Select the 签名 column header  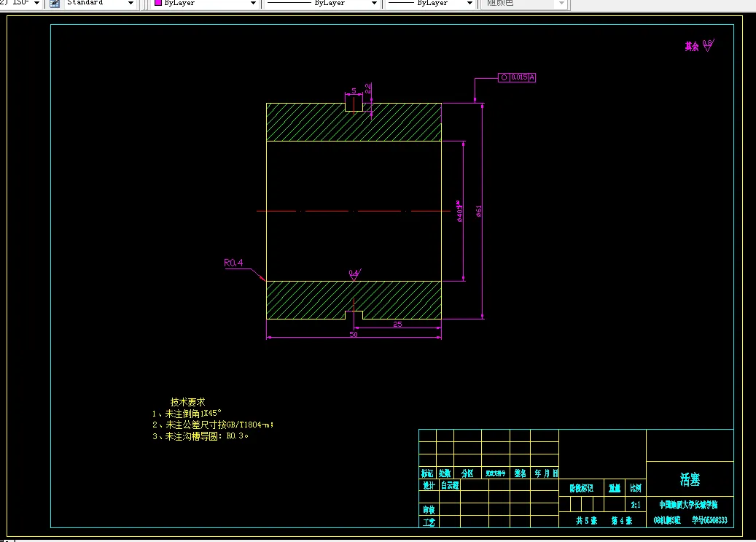(x=521, y=473)
